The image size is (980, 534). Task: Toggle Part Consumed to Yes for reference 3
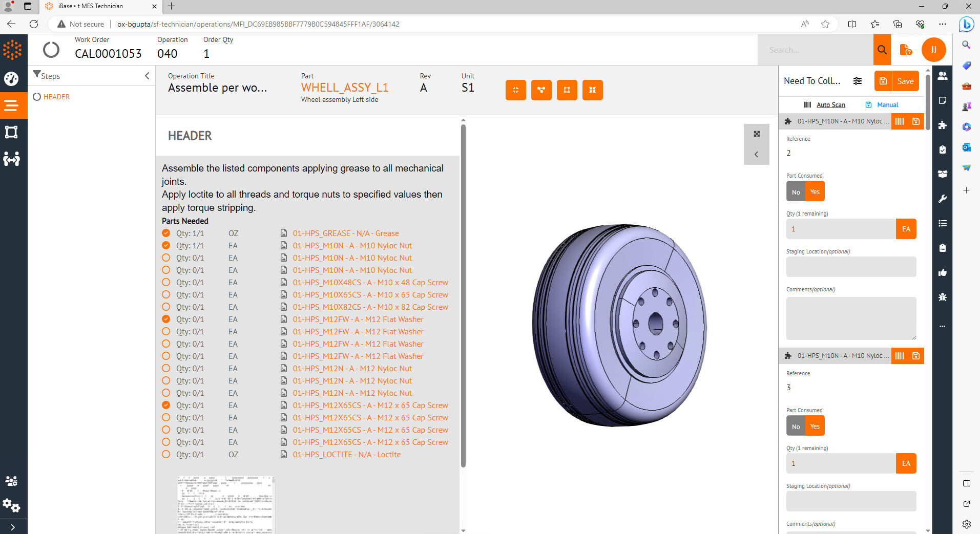815,426
